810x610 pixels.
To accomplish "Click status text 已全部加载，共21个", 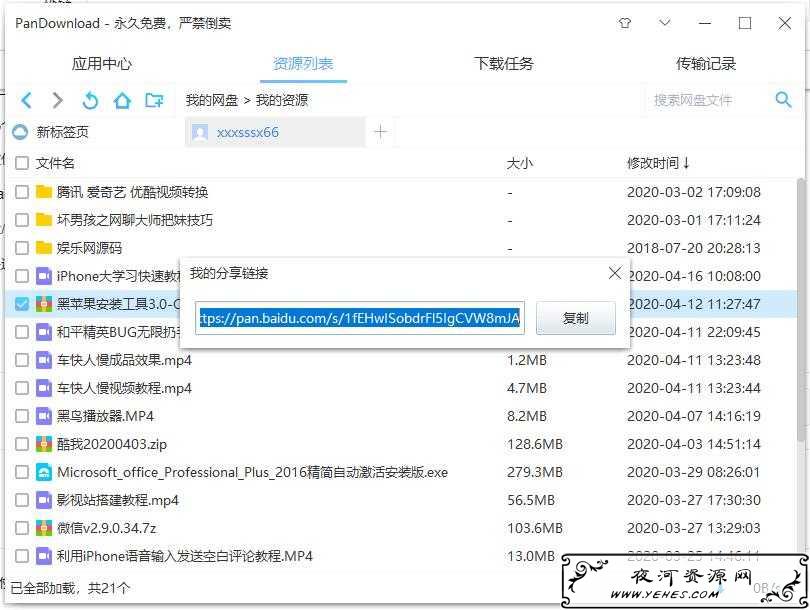I will pyautogui.click(x=70, y=588).
